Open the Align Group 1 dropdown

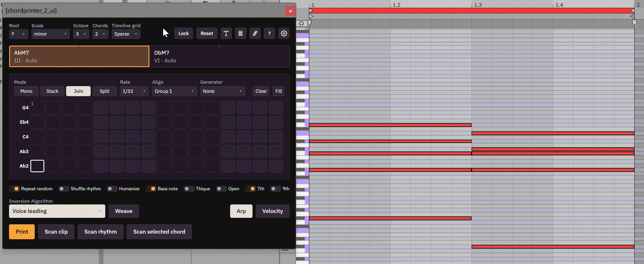(x=175, y=91)
